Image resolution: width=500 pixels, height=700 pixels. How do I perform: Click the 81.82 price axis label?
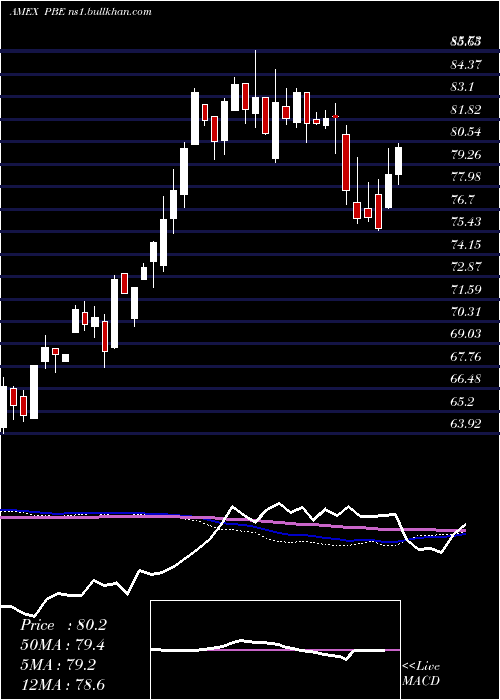tap(466, 110)
